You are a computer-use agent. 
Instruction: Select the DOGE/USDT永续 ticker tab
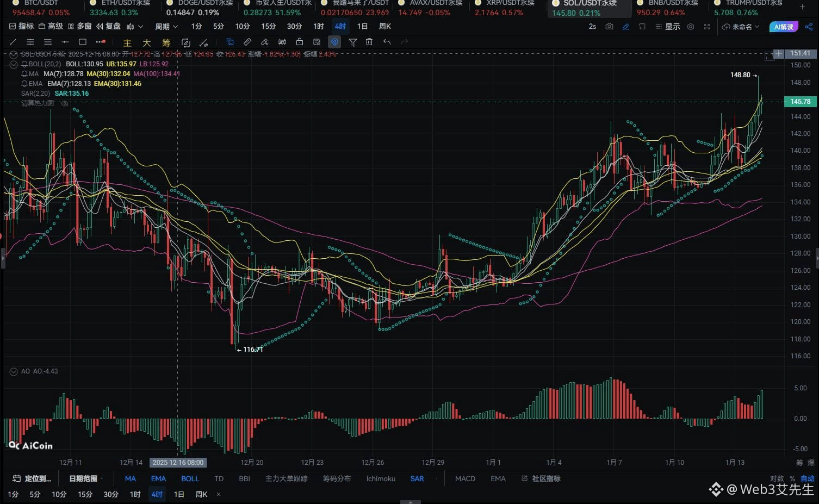click(x=199, y=8)
